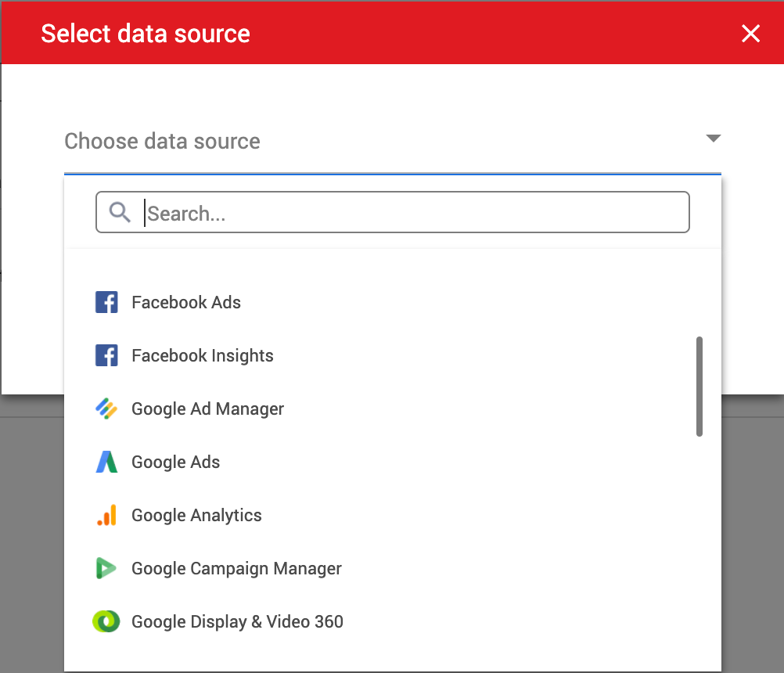Screen dimensions: 784x673
Task: Click the Facebook Insights logo icon
Action: (x=106, y=356)
